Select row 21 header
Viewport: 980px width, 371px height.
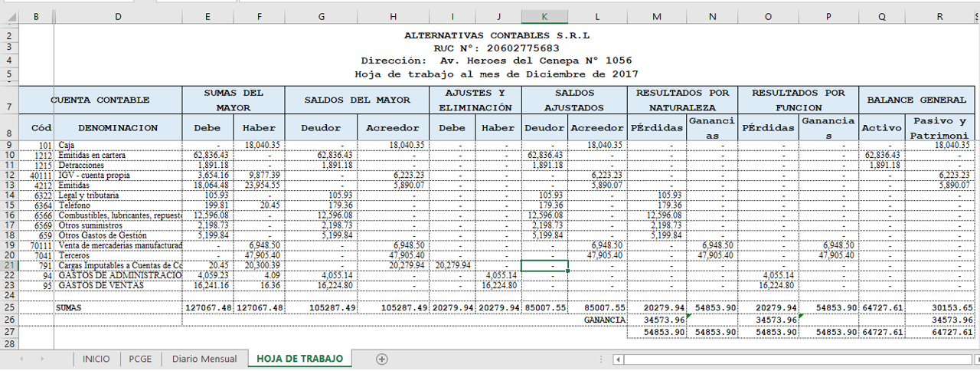[x=9, y=265]
